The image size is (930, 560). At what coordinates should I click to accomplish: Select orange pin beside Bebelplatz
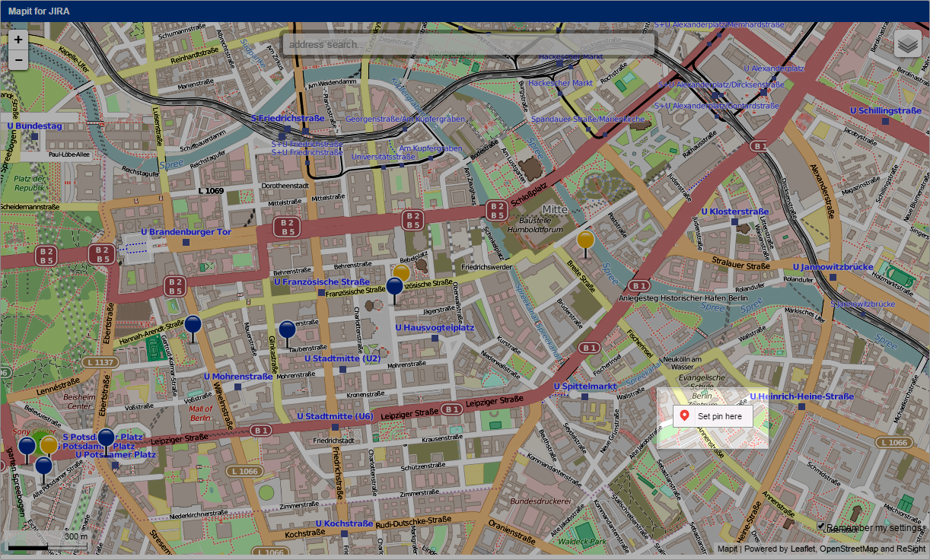point(402,272)
